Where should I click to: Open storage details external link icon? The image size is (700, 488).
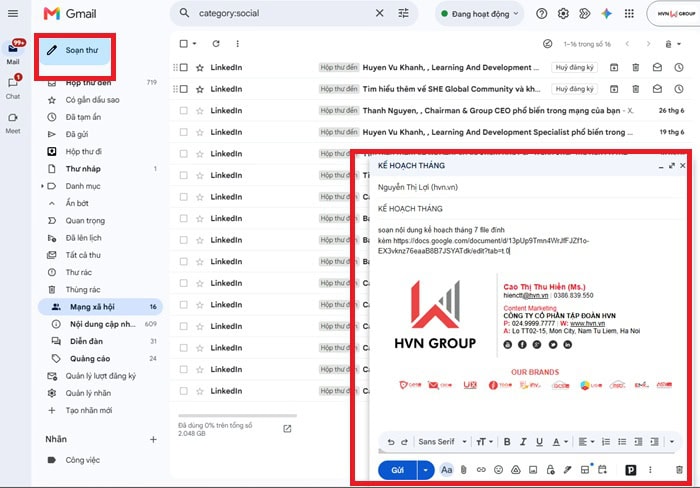click(287, 429)
